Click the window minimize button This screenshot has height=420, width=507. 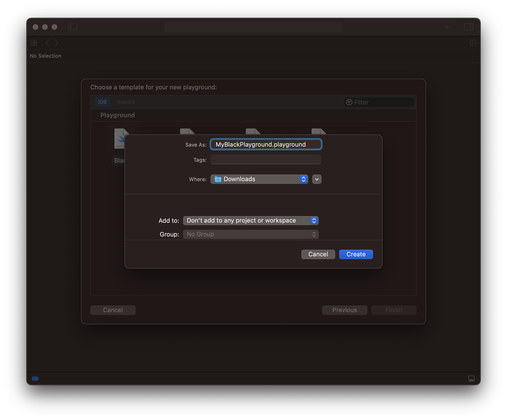point(45,27)
